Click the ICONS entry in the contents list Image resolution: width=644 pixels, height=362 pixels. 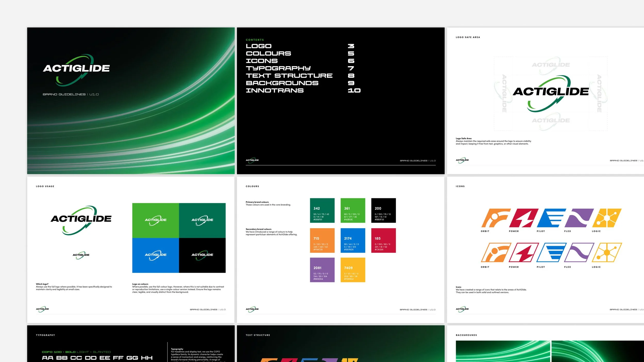point(262,61)
